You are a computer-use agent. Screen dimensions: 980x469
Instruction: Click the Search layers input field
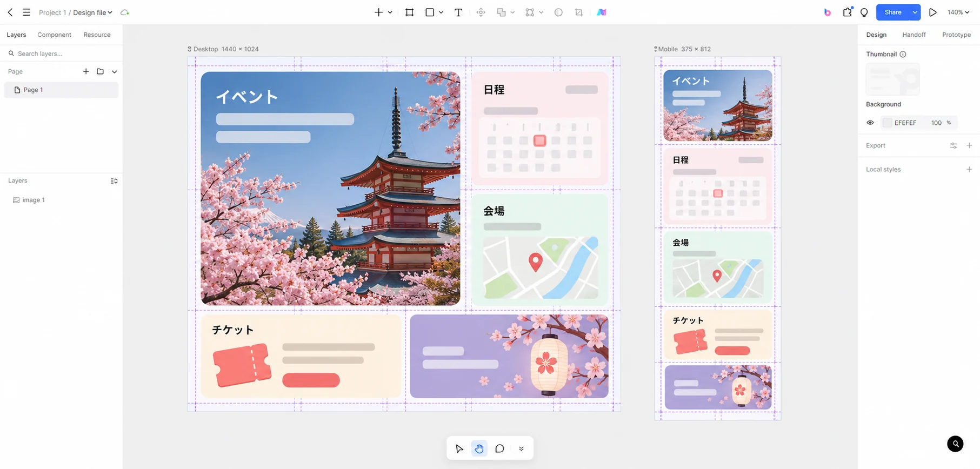61,53
